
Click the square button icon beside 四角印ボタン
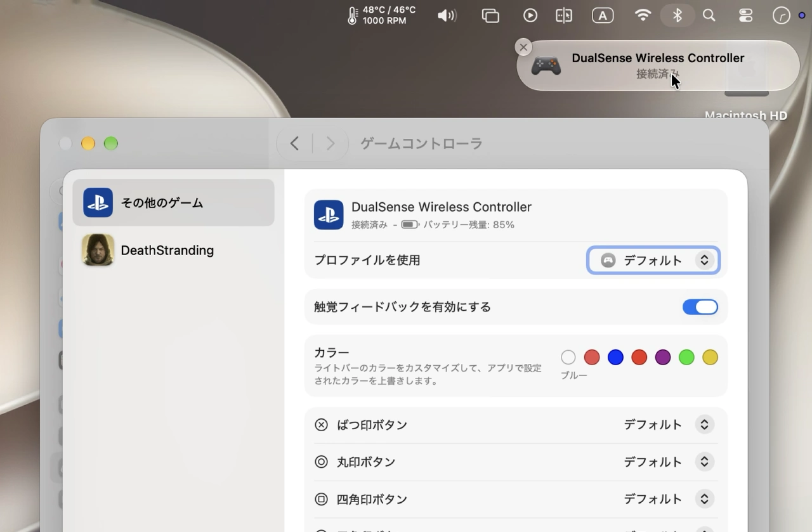[322, 499]
